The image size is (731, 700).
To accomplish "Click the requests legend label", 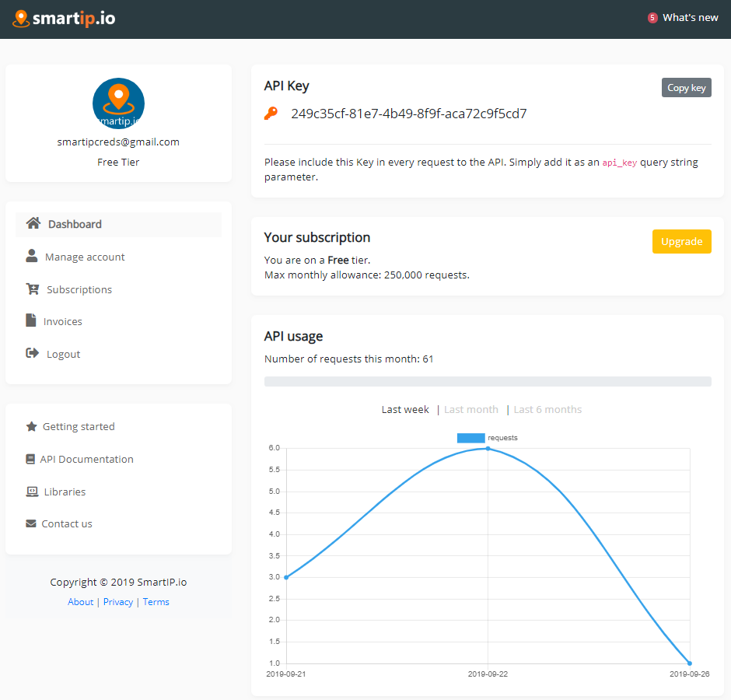I will click(x=502, y=438).
